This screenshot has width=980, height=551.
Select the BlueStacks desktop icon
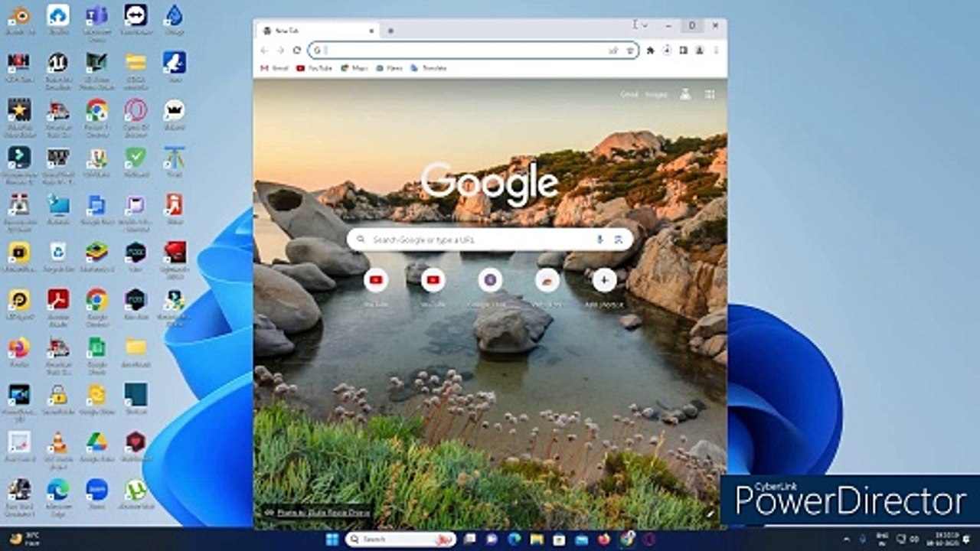coord(97,257)
